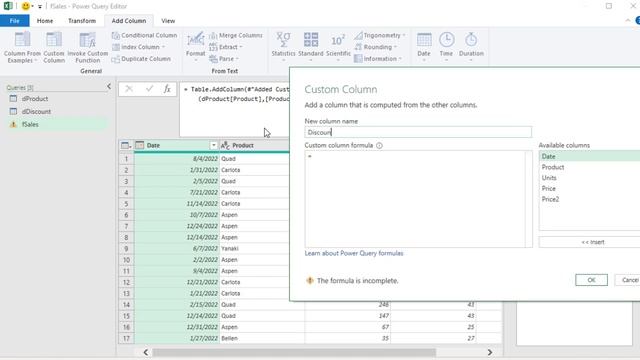Select row number 9
This screenshot has height=360, width=640.
click(126, 249)
